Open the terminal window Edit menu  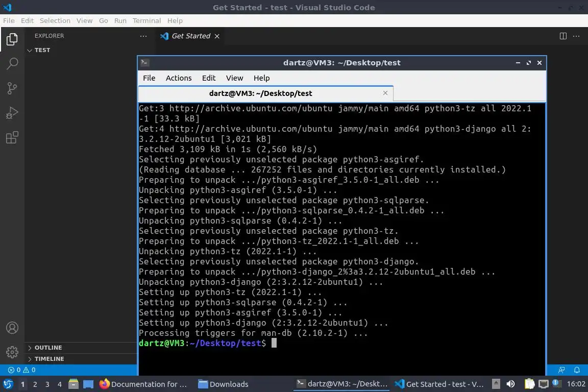pos(208,78)
